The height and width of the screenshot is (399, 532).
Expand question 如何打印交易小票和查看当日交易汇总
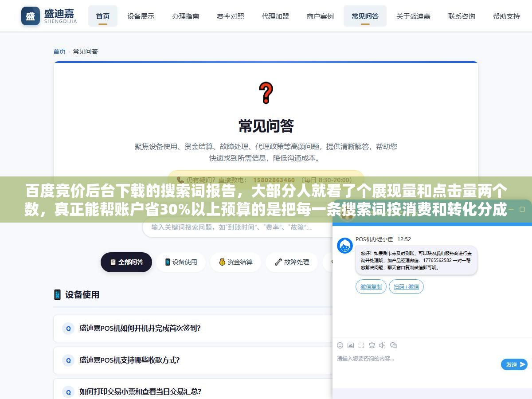coord(193,389)
